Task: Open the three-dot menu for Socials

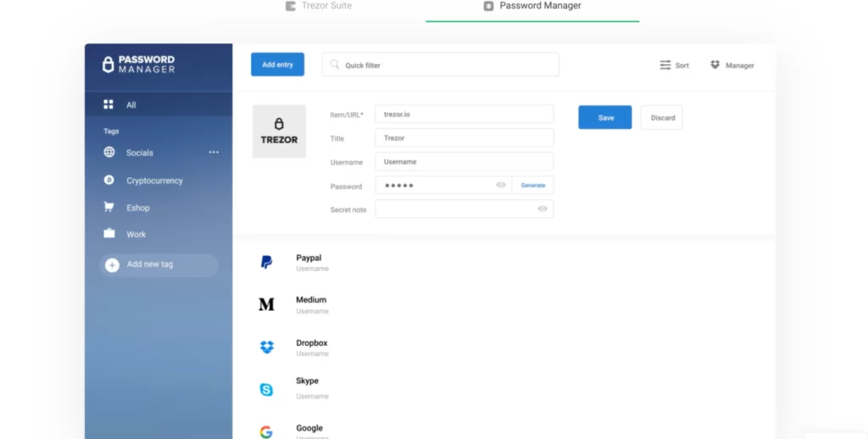Action: [x=214, y=153]
